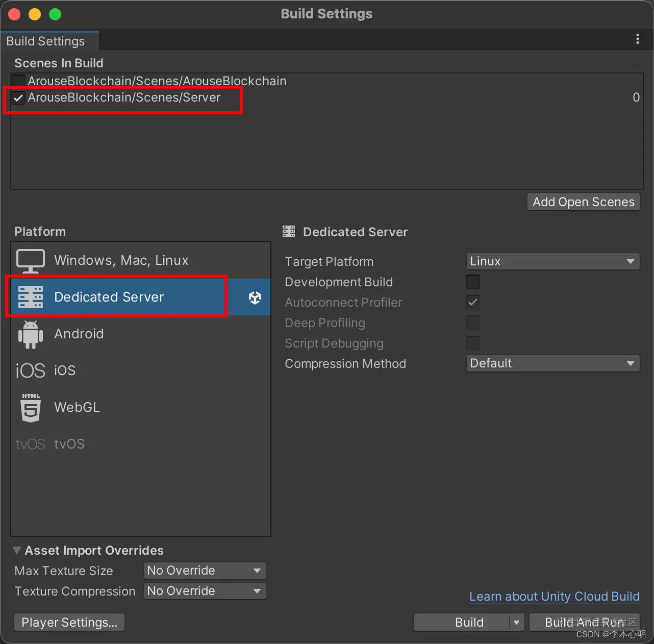Click the Autoconnect Profiler label
Viewport: 654px width, 644px height.
click(343, 303)
